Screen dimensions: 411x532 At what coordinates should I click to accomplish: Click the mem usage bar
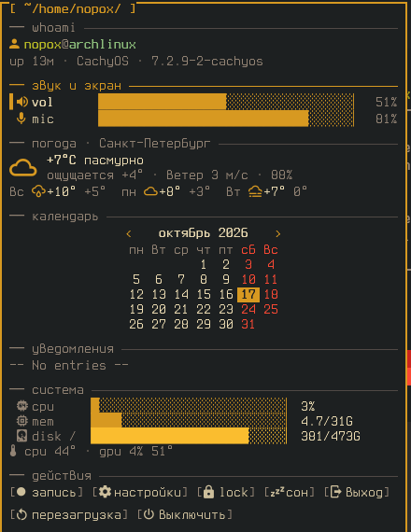(189, 420)
